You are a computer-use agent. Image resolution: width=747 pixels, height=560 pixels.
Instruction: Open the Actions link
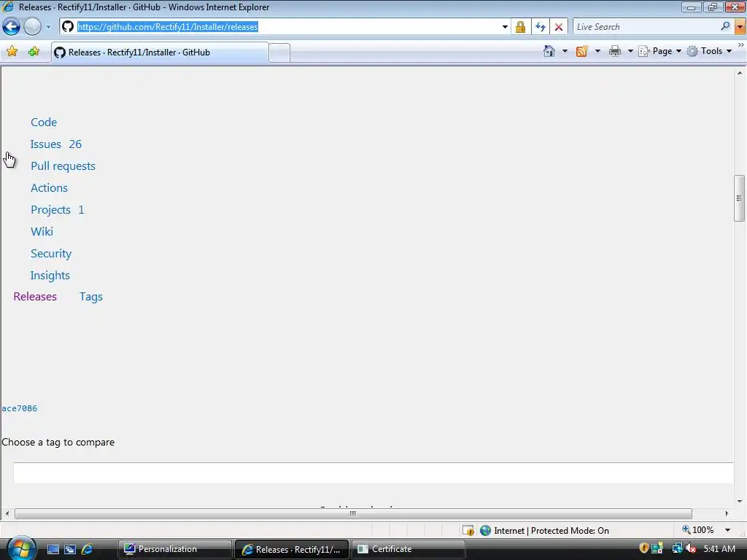point(49,188)
